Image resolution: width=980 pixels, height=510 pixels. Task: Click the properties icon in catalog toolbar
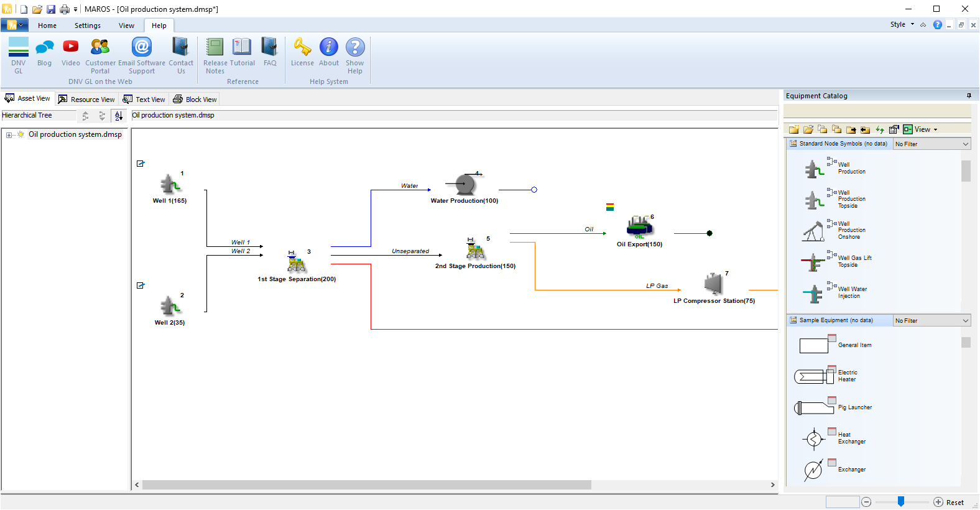[x=894, y=129]
